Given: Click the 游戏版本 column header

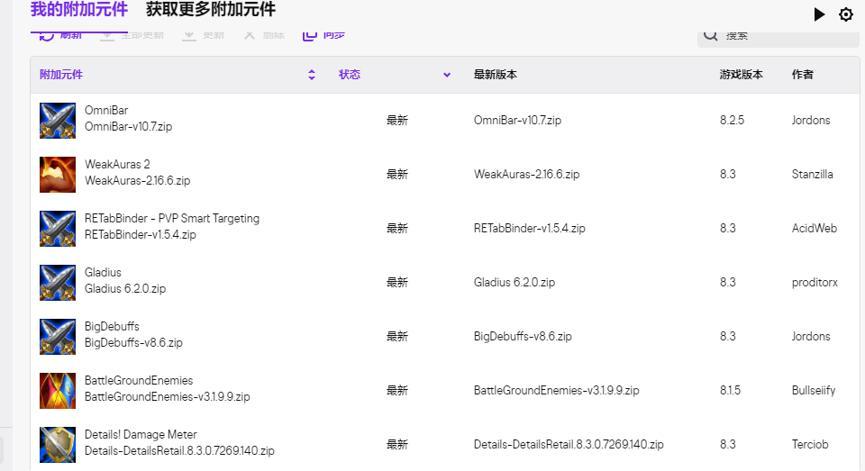Looking at the screenshot, I should coord(741,74).
